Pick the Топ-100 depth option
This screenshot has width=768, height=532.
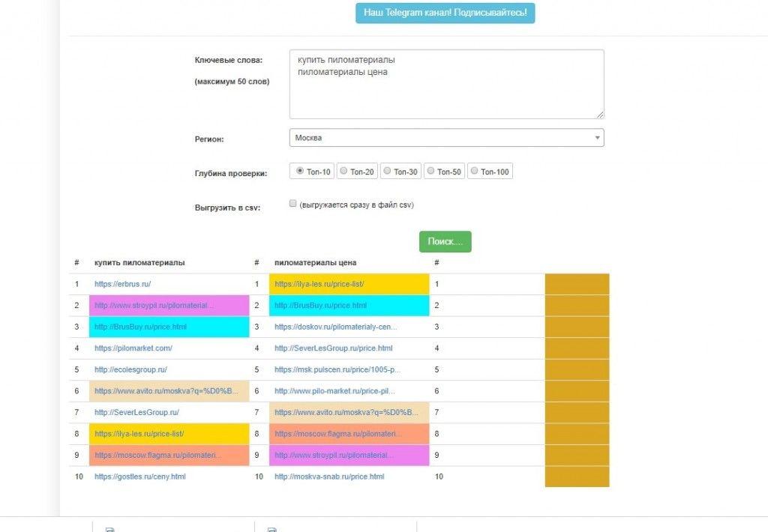pos(474,171)
